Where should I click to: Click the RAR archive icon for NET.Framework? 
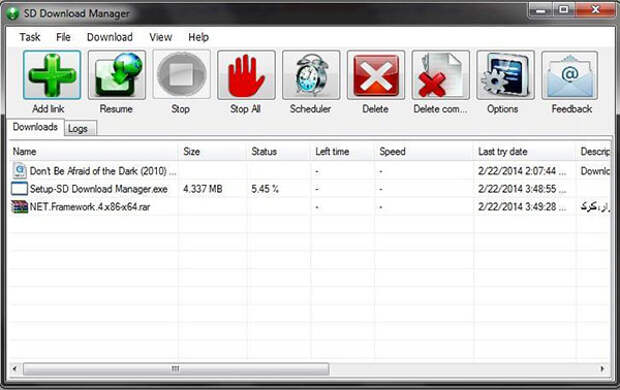pos(19,206)
